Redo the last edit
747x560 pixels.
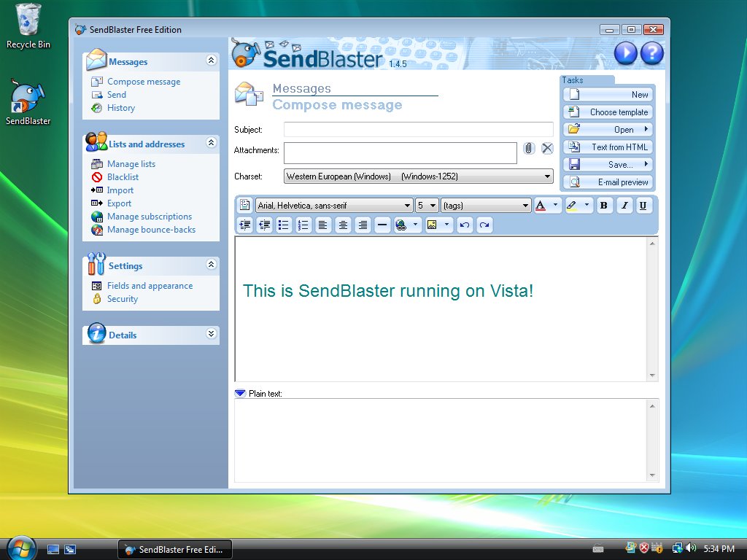[484, 225]
